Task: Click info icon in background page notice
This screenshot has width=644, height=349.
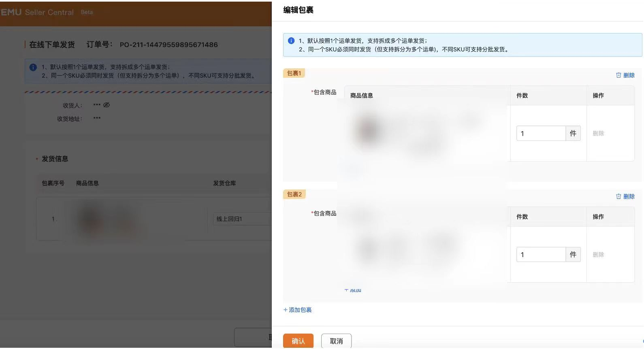Action: (33, 67)
